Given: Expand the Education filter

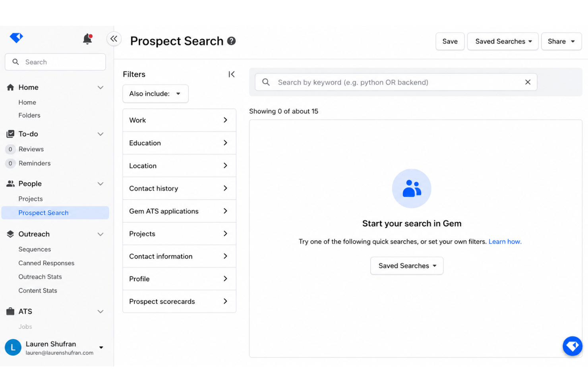Looking at the screenshot, I should pos(179,143).
